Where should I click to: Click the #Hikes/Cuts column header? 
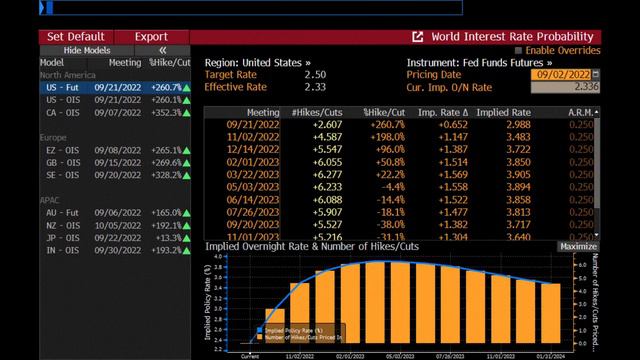click(317, 113)
